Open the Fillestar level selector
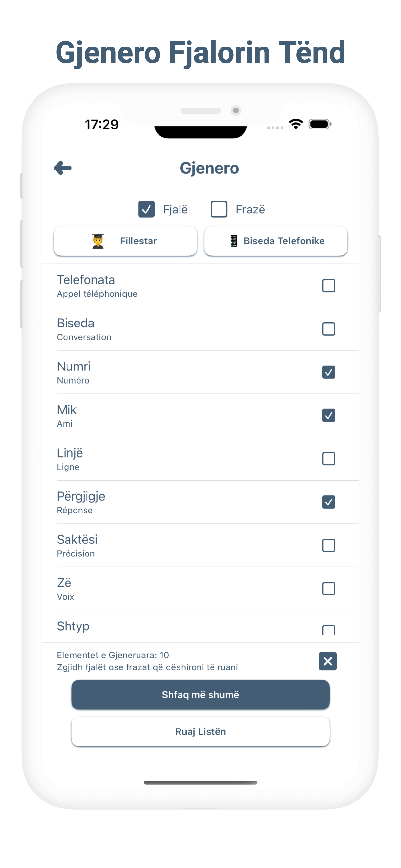The image size is (401, 868). (x=125, y=241)
